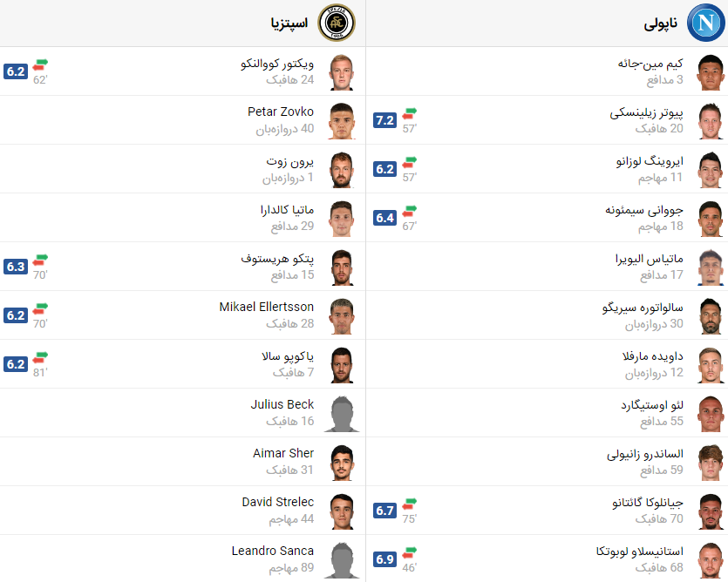The height and width of the screenshot is (582, 728).
Task: Click the 6.9 rating badge for Lobotka
Action: [384, 559]
